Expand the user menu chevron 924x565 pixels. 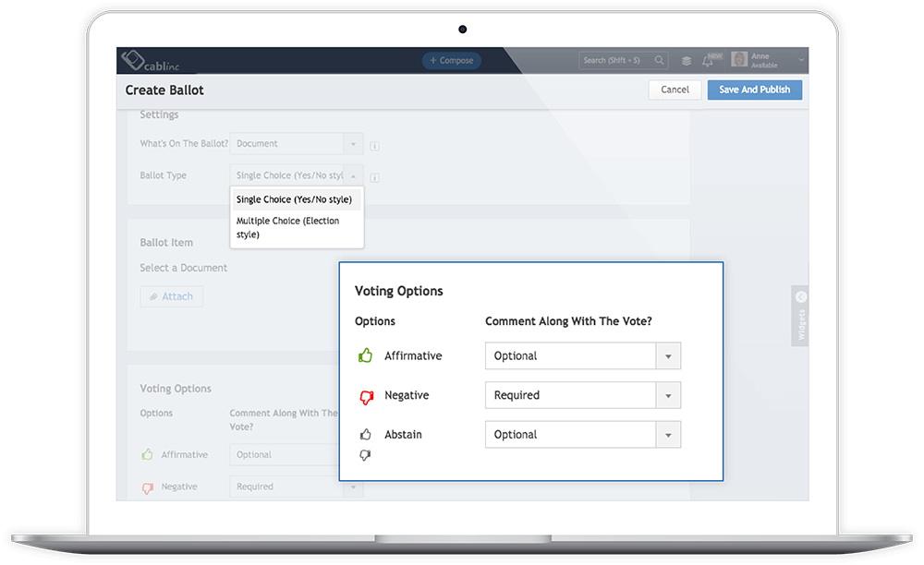click(801, 59)
